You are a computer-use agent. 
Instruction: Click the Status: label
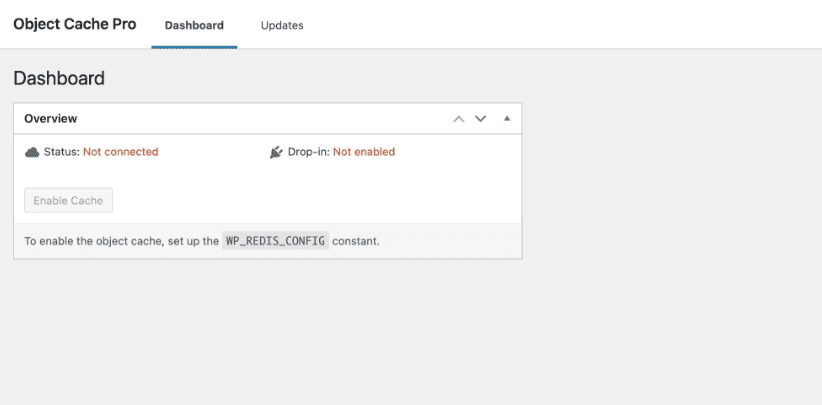click(x=61, y=152)
